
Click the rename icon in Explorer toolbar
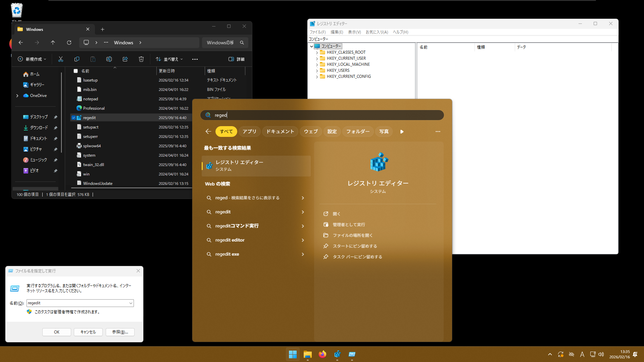pos(109,59)
